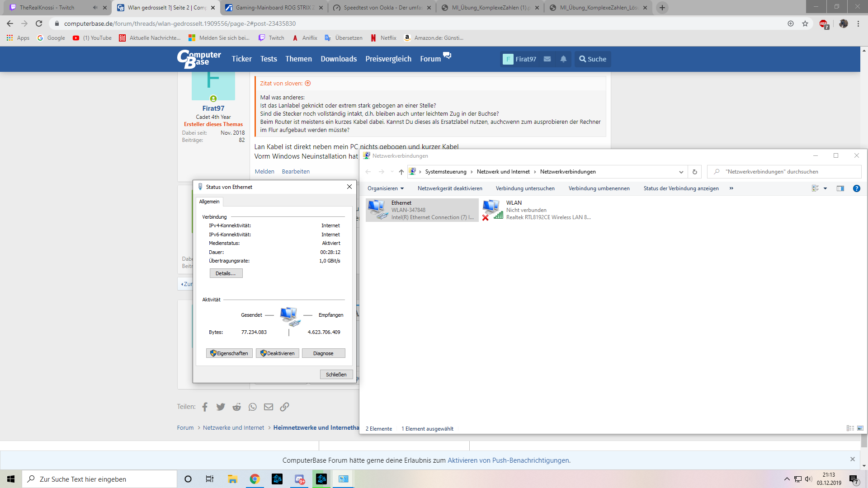Share thread via Twitter icon
The height and width of the screenshot is (488, 868).
[221, 407]
